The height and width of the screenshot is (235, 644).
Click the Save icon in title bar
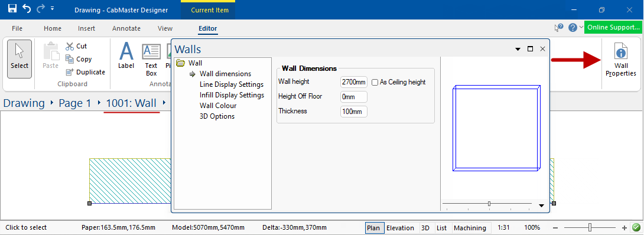[x=12, y=9]
